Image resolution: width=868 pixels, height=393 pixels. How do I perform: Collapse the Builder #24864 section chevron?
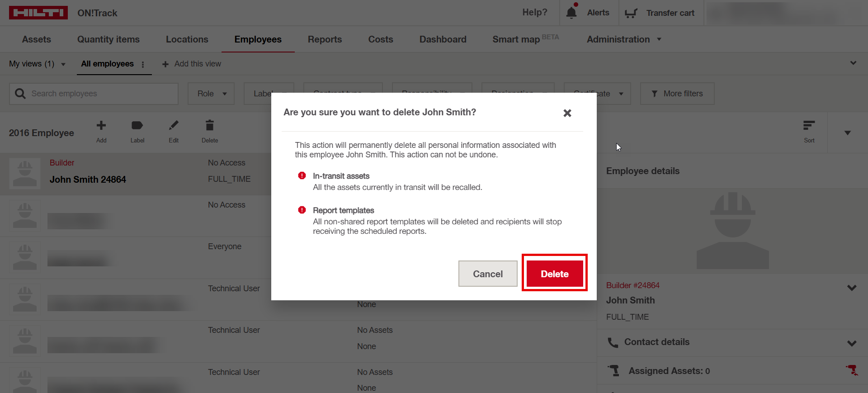click(852, 288)
